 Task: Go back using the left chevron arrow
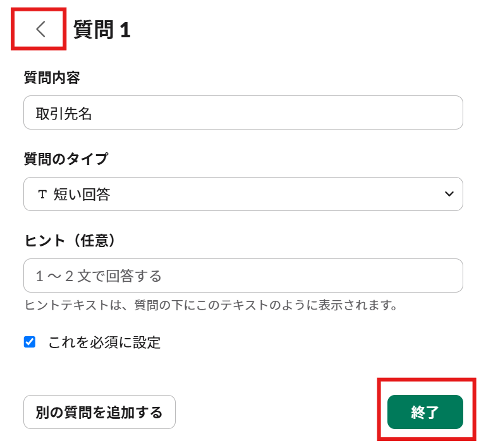coord(40,29)
